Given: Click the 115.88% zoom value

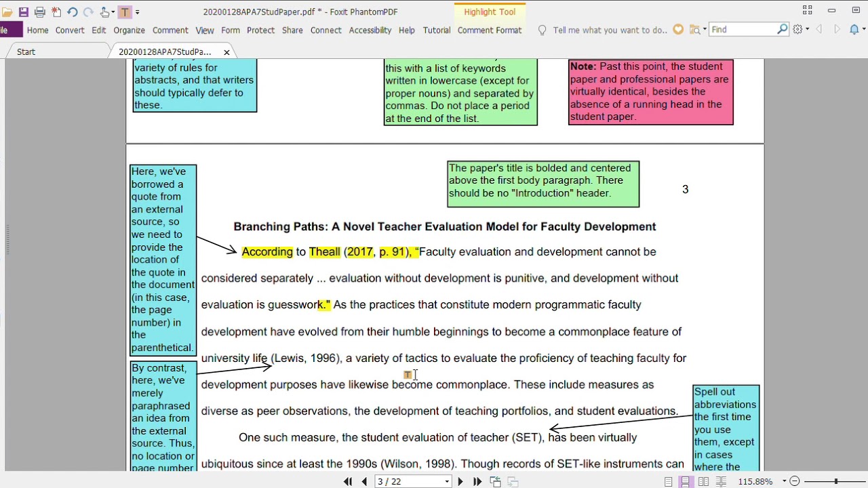Looking at the screenshot, I should pyautogui.click(x=755, y=481).
